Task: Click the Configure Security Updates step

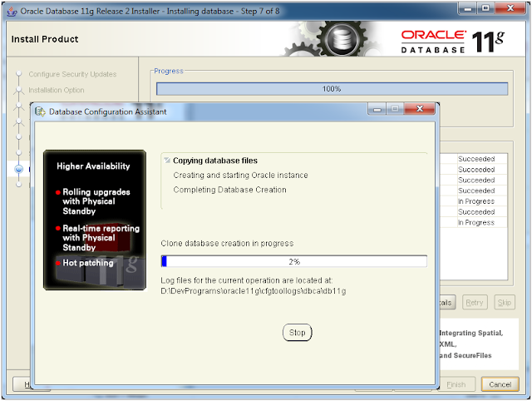Action: point(72,74)
